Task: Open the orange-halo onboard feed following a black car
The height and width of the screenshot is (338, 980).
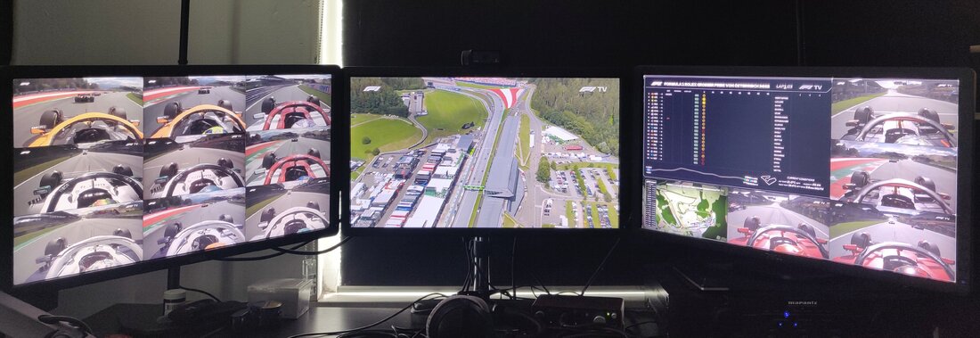Action: click(x=78, y=112)
